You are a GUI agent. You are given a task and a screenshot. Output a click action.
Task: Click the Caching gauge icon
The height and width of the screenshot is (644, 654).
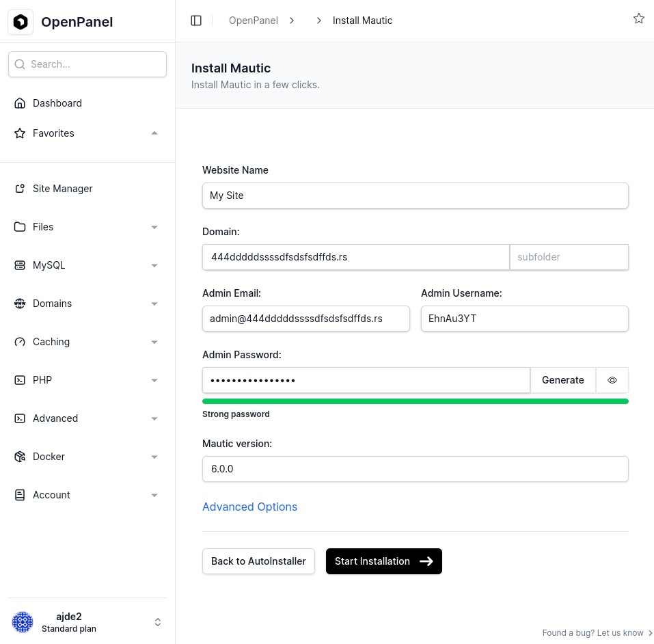(20, 342)
